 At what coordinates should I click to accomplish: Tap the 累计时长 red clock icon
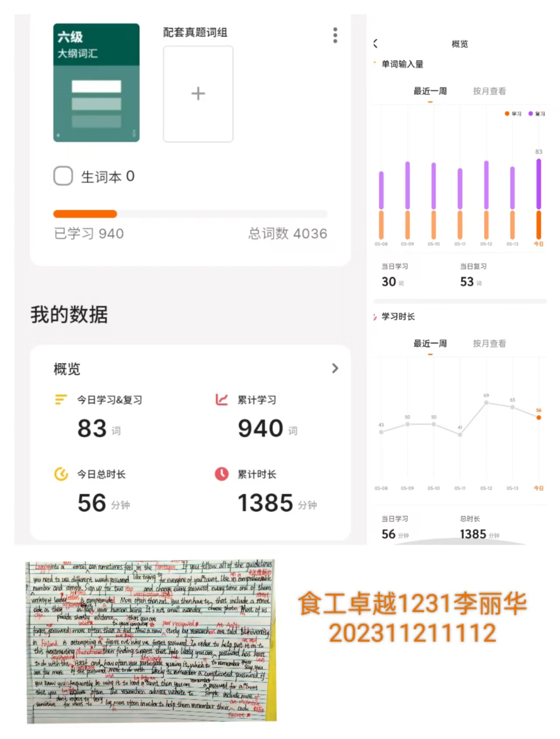(x=222, y=474)
